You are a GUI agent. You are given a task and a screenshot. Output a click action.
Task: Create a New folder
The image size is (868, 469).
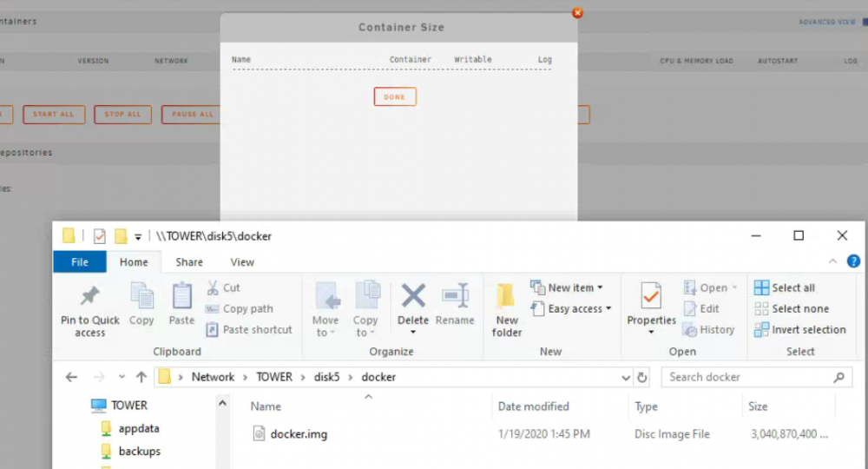[x=507, y=309]
